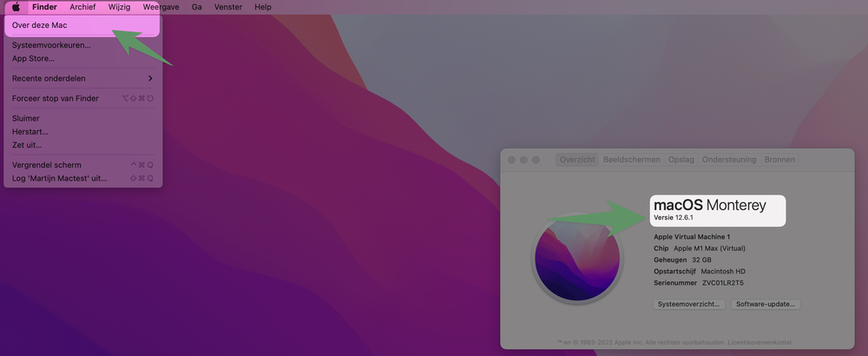The width and height of the screenshot is (868, 356).
Task: Click the zoom button of About window
Action: coord(536,160)
